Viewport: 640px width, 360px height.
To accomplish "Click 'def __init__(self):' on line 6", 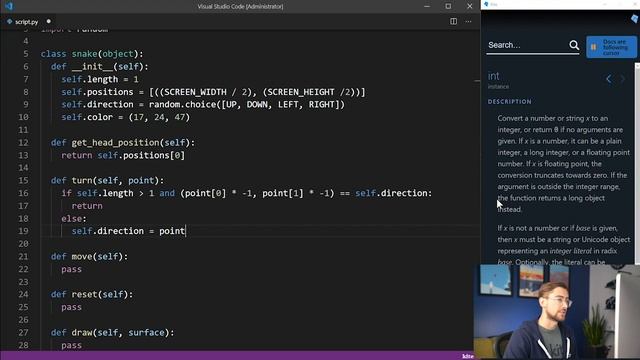I will (x=100, y=67).
